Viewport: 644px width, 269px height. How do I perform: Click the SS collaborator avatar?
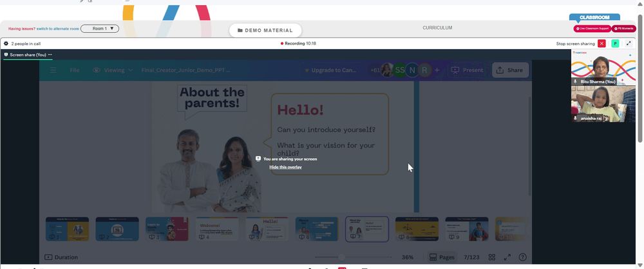coord(399,70)
